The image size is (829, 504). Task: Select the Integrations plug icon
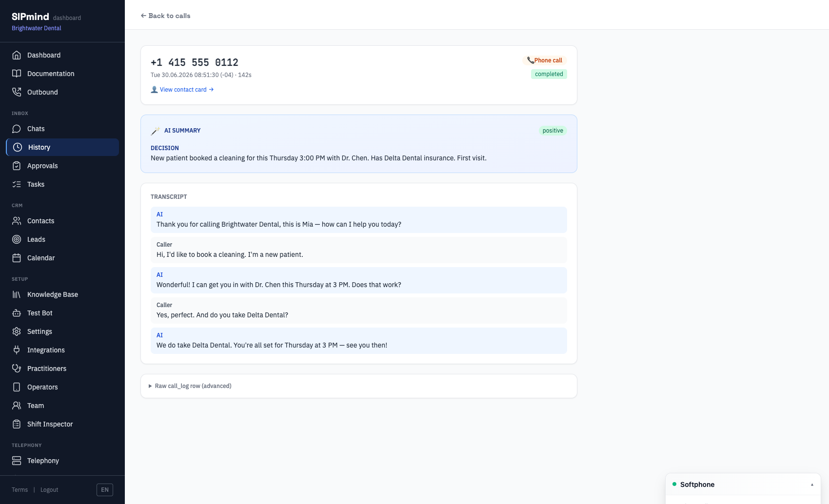click(17, 350)
